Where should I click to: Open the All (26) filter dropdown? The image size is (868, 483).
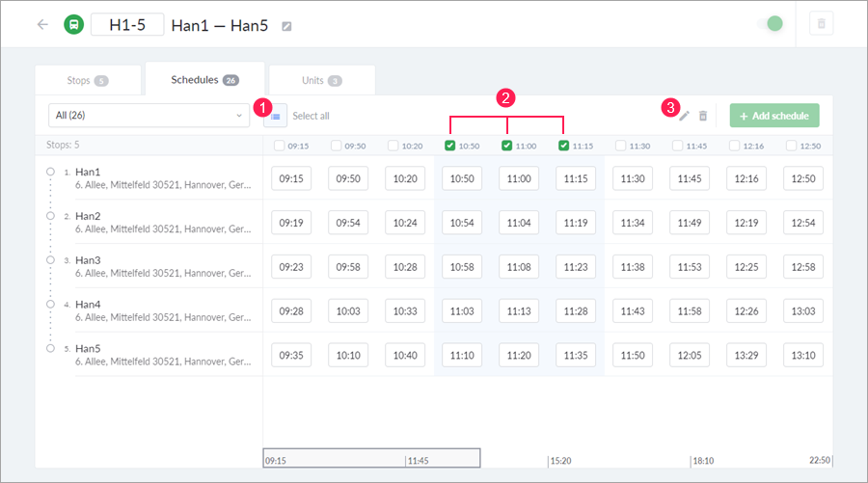149,116
